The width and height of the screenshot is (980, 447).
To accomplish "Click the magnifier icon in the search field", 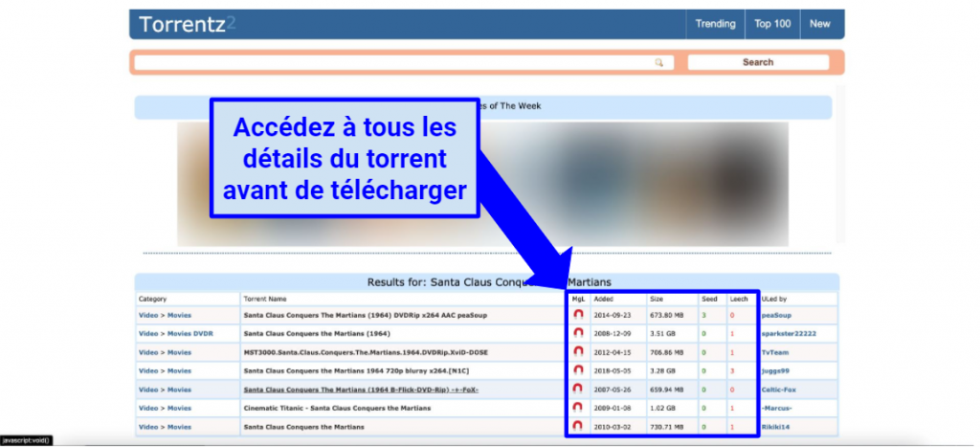I will (658, 62).
